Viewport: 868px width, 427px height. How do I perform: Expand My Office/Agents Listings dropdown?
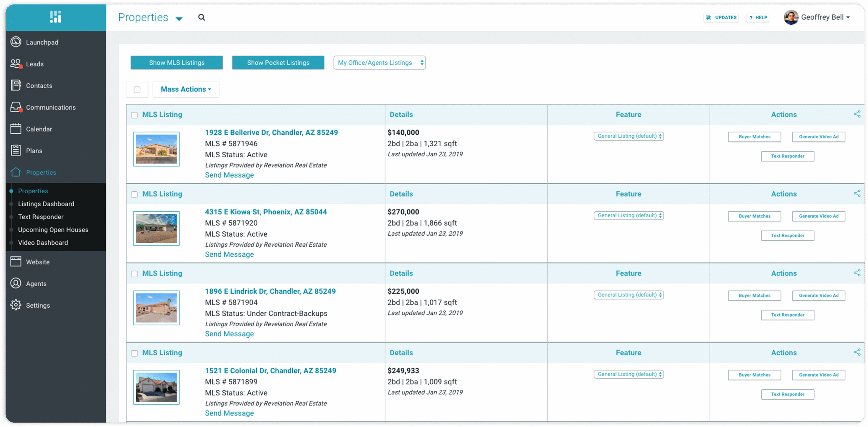point(379,63)
